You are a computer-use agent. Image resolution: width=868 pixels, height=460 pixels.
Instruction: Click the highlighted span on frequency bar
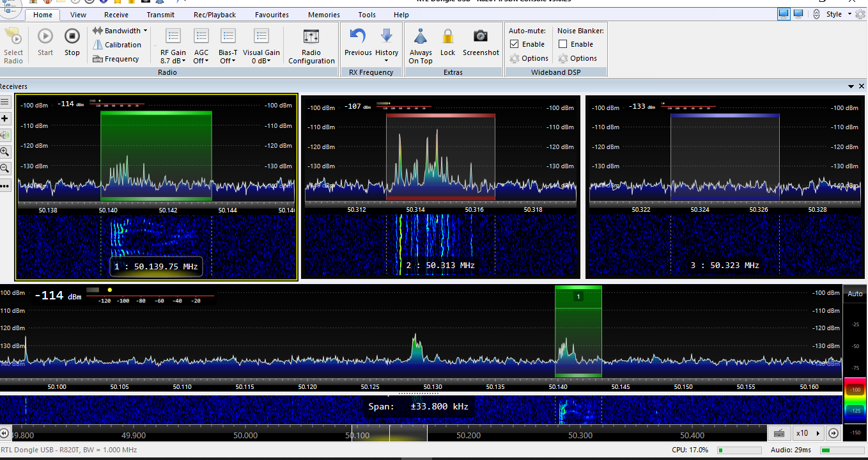coord(389,433)
